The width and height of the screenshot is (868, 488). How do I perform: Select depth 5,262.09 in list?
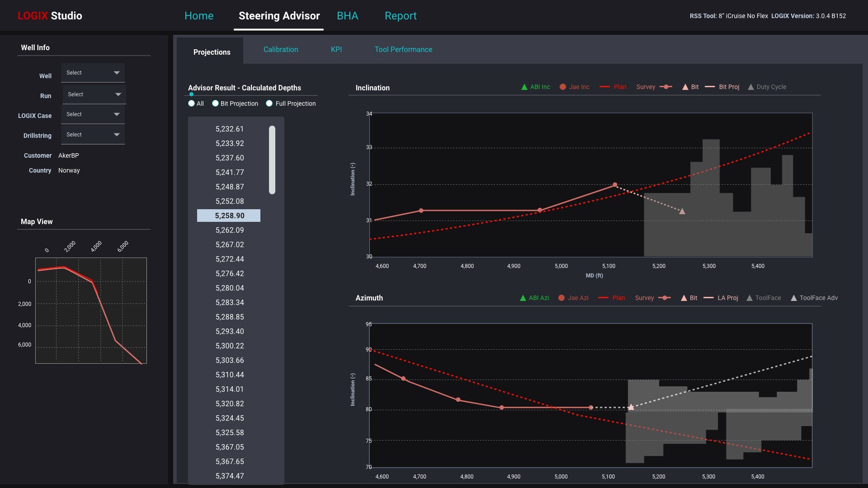pos(229,230)
